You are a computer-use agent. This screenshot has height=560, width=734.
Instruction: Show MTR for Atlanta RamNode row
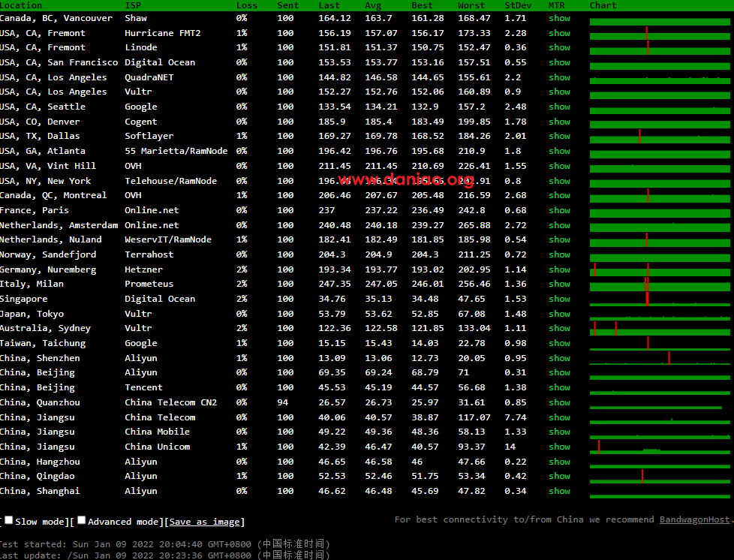[x=559, y=151]
